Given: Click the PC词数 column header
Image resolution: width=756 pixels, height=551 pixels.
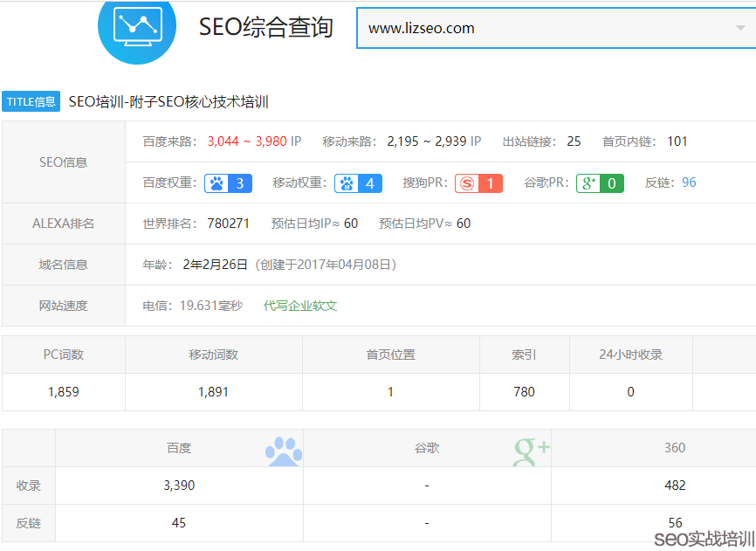Looking at the screenshot, I should (x=64, y=355).
